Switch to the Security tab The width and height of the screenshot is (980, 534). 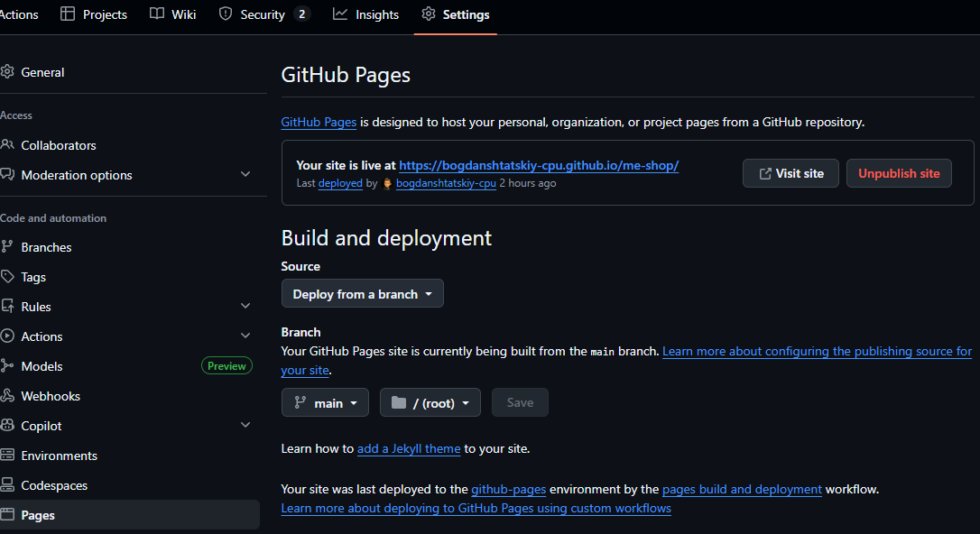pos(263,14)
